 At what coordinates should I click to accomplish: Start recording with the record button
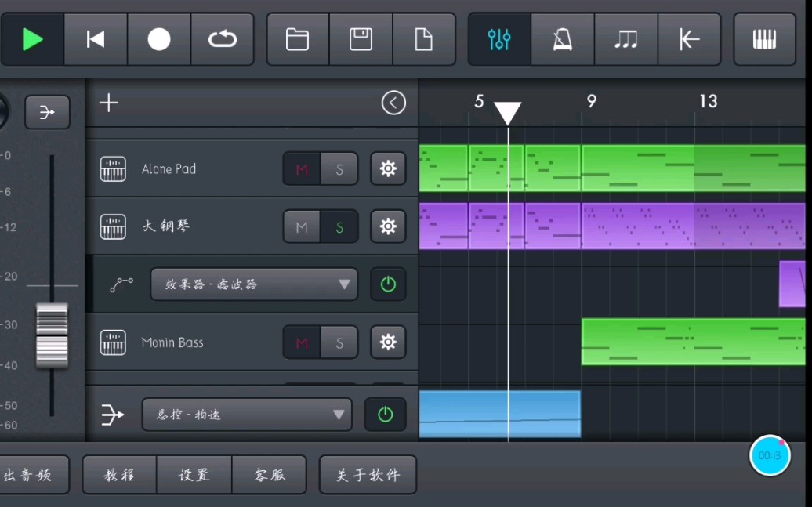159,39
